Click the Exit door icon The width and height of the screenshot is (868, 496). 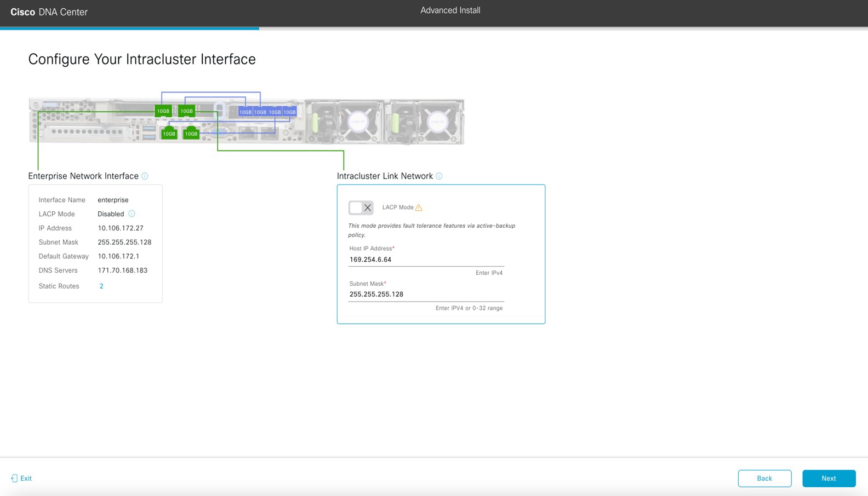[14, 478]
